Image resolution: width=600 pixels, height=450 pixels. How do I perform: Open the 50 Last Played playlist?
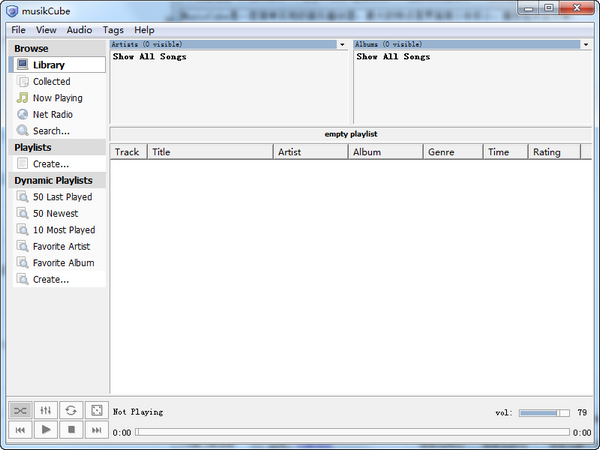[59, 197]
